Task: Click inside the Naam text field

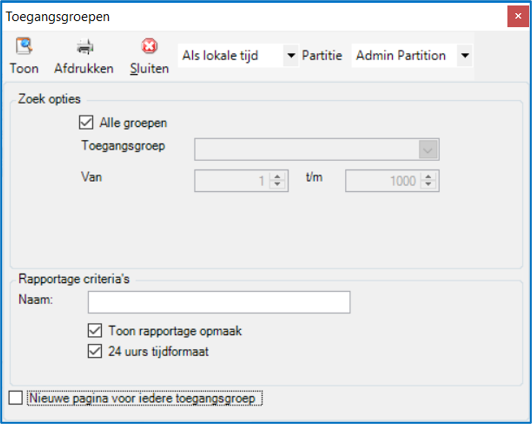Action: (219, 302)
